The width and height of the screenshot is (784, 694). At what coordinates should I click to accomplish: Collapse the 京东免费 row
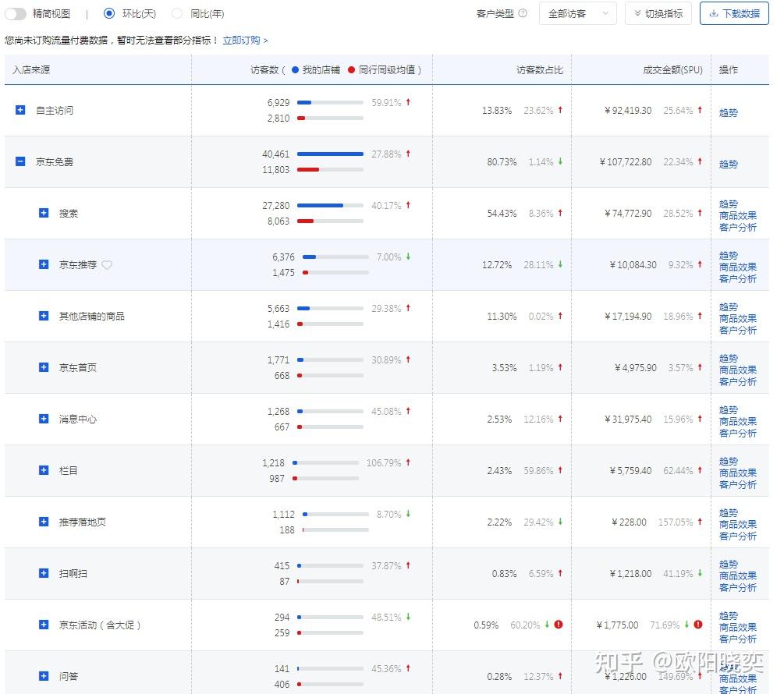coord(20,161)
